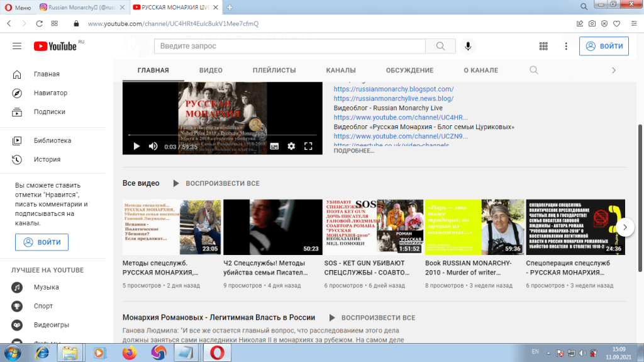Image resolution: width=644 pixels, height=362 pixels.
Task: Start voice search with microphone icon
Action: click(467, 46)
